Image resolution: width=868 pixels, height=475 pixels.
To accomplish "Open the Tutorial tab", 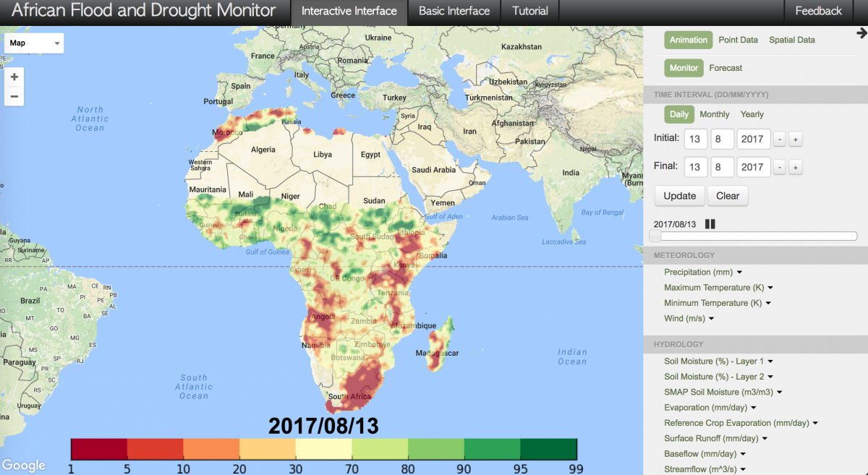I will [530, 12].
